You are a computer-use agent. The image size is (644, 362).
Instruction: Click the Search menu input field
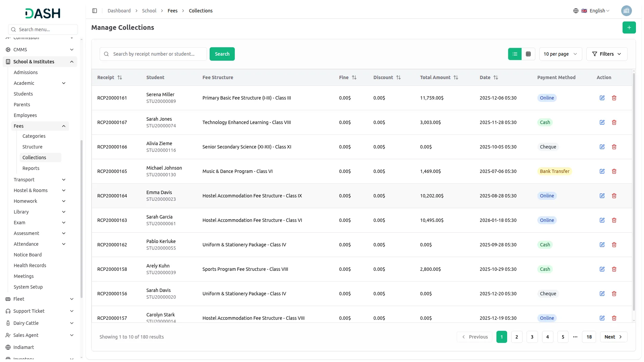click(43, 29)
